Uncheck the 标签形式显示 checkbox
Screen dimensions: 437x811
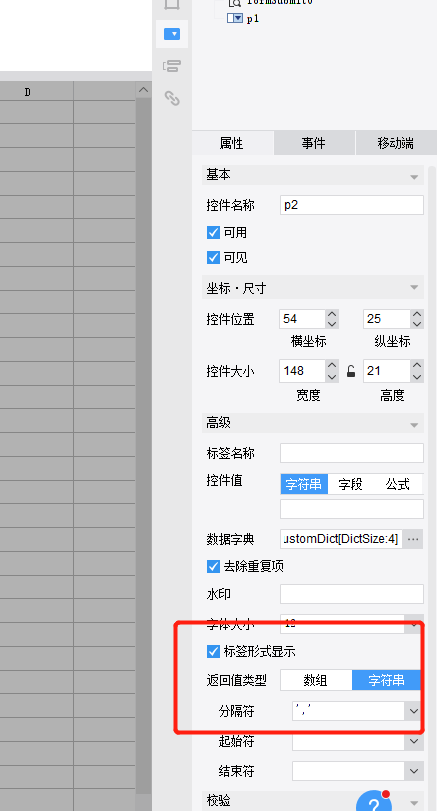(x=213, y=651)
